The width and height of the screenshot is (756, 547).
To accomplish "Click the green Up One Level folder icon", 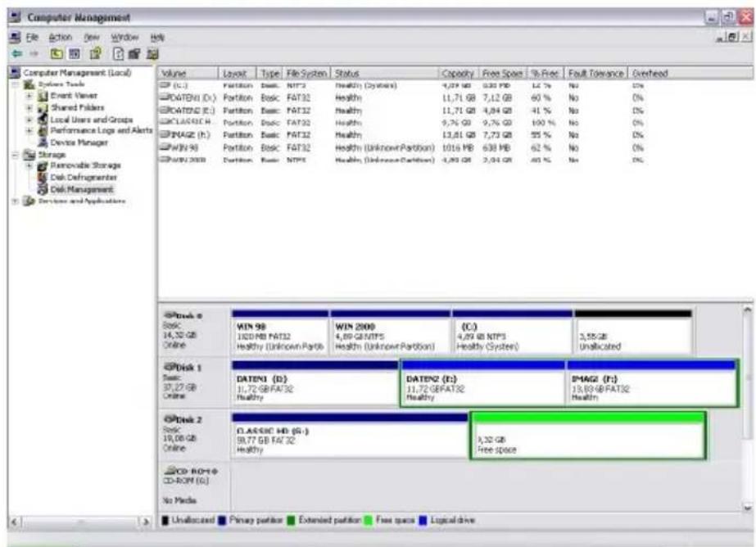I will [57, 53].
